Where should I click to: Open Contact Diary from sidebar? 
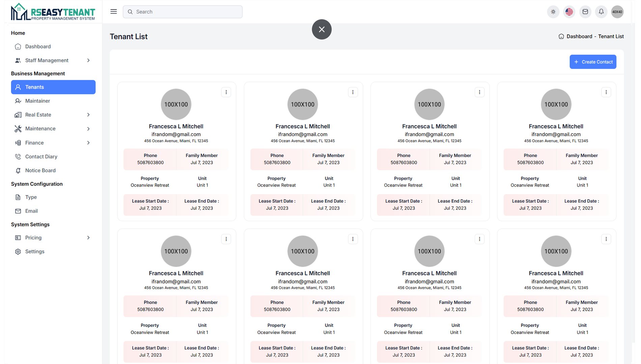[x=41, y=156]
